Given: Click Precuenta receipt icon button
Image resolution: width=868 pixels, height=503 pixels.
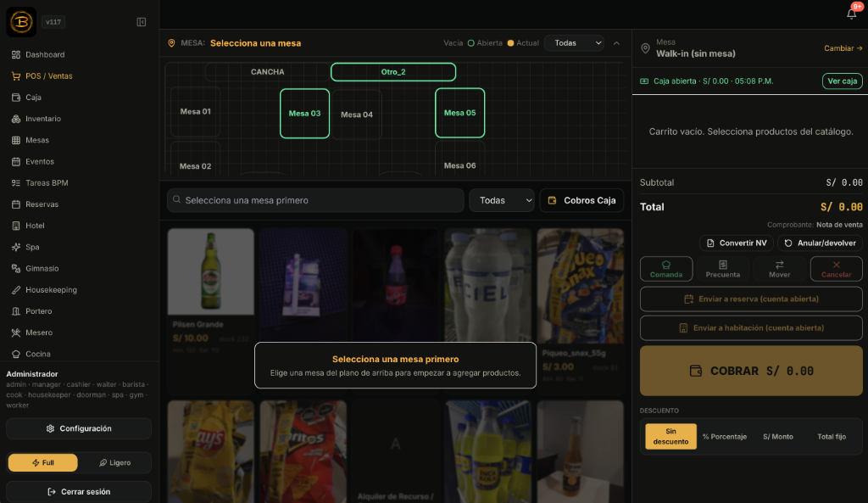Looking at the screenshot, I should (722, 269).
